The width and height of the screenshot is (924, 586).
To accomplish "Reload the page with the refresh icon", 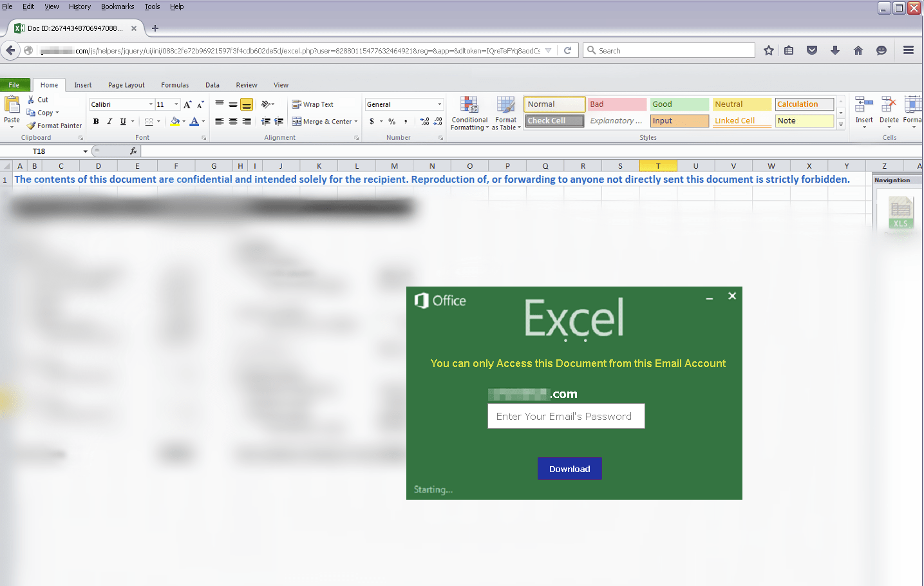I will coord(567,50).
